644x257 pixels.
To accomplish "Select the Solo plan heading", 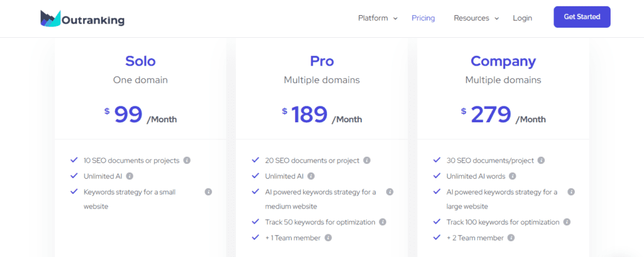I will coord(140,61).
